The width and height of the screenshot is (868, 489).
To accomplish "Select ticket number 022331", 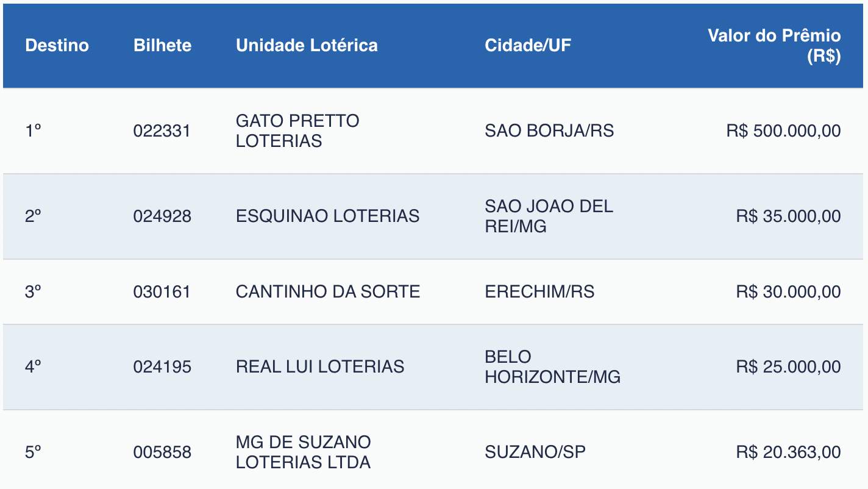I will (x=162, y=131).
